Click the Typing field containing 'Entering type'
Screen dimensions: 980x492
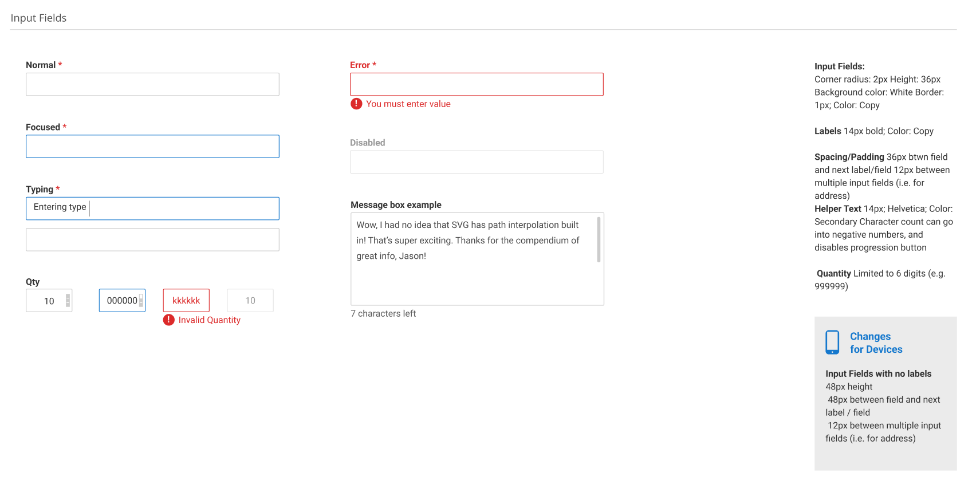pos(152,208)
